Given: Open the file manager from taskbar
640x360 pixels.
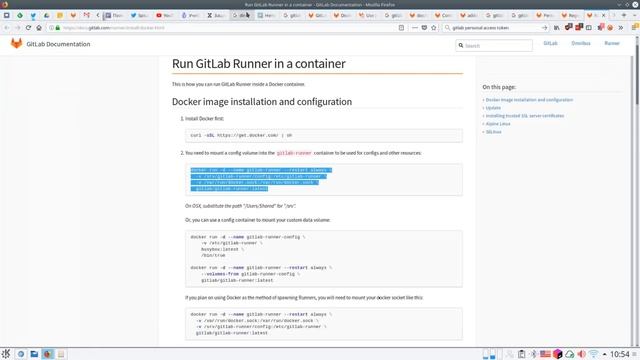Looking at the screenshot, I should (34, 354).
